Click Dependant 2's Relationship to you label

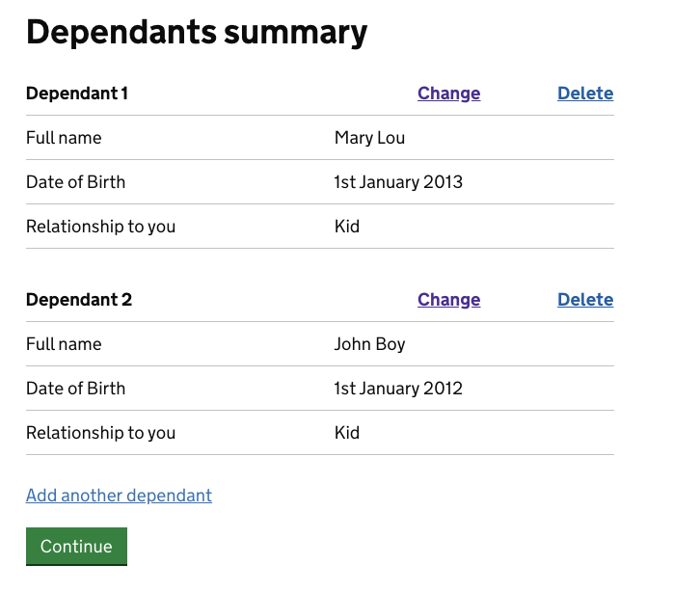[x=100, y=433]
